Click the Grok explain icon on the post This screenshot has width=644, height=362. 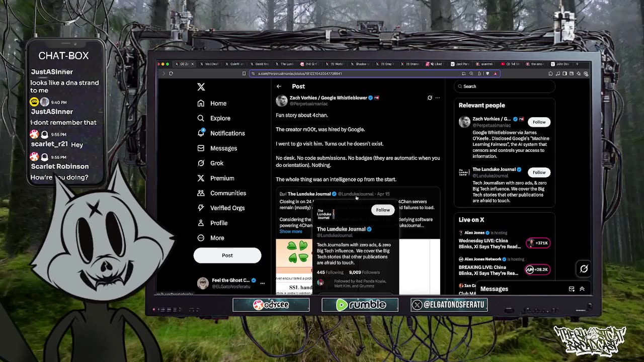point(430,98)
